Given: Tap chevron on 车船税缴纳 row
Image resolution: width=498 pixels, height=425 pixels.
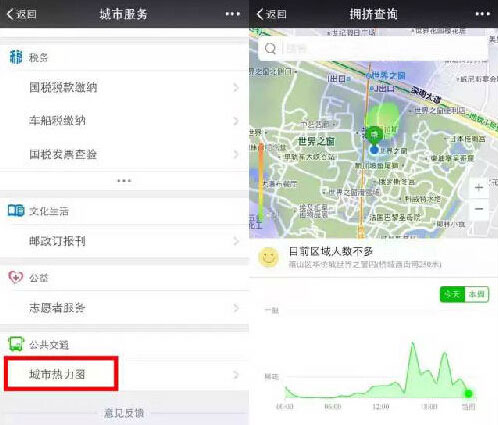Looking at the screenshot, I should [236, 121].
